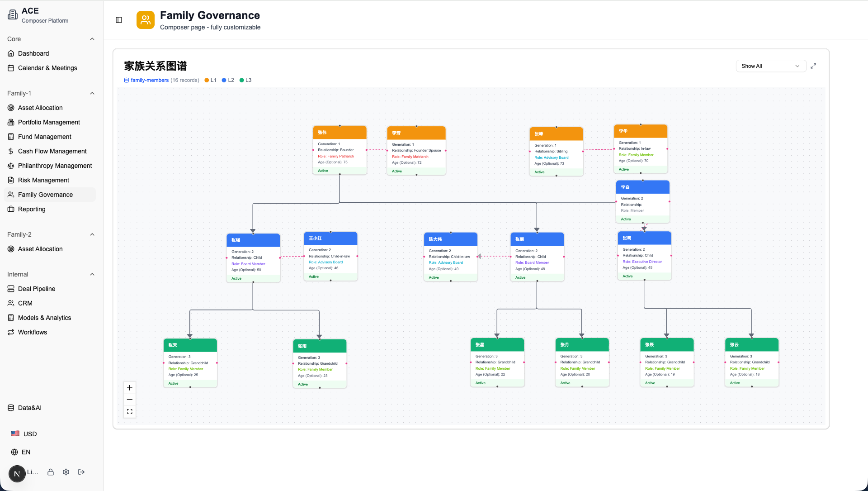Click the fit view icon
The image size is (868, 491).
click(130, 412)
